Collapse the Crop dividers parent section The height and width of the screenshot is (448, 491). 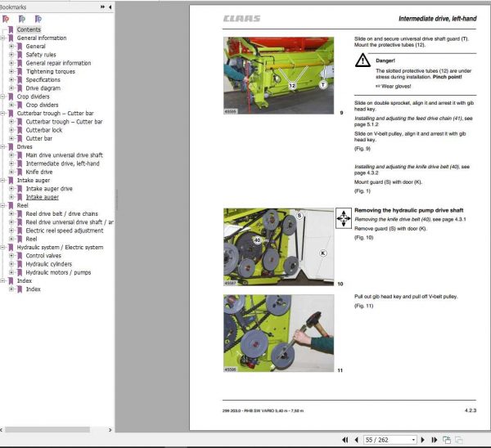pos(2,96)
